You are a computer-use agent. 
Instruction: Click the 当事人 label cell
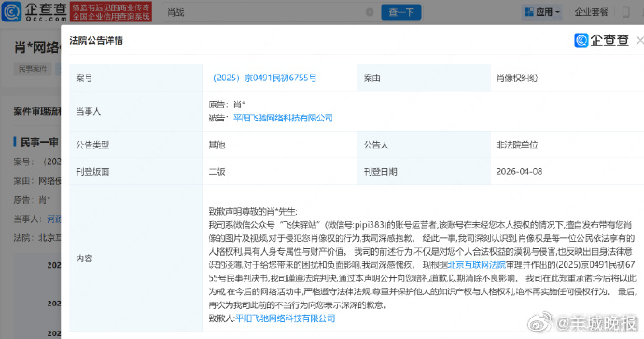coord(135,111)
